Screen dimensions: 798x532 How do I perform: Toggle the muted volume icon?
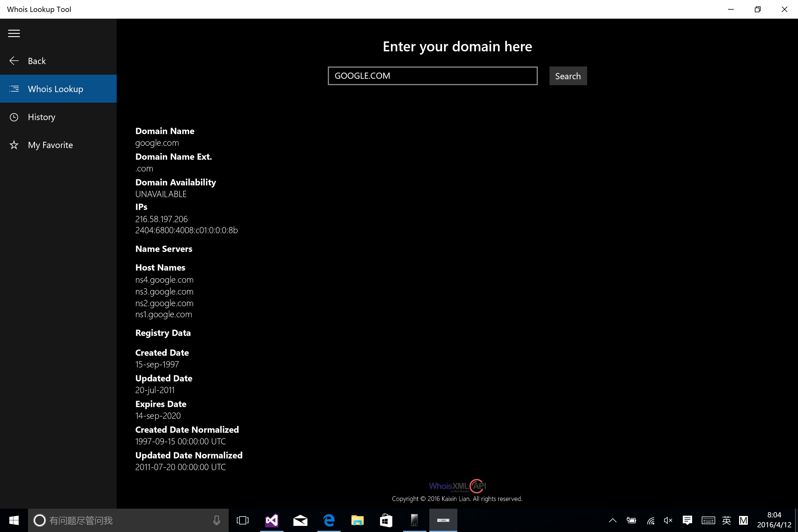668,520
